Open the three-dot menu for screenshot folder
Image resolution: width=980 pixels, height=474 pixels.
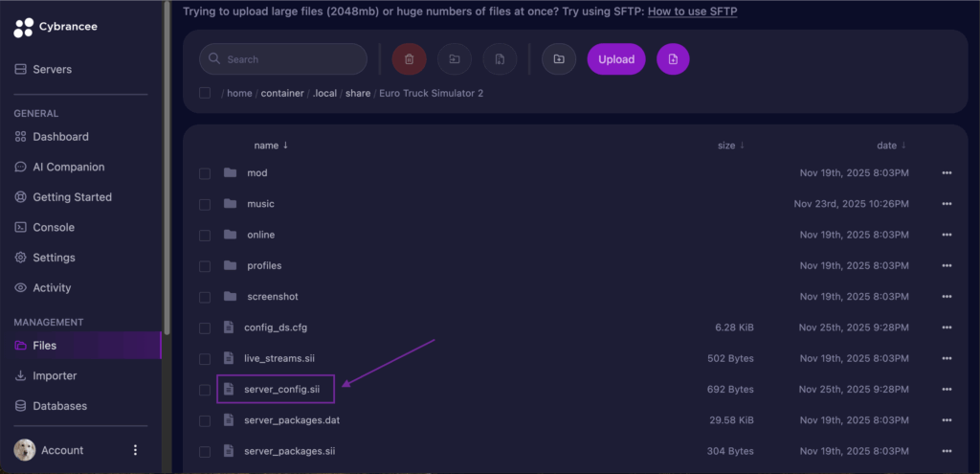[x=947, y=297]
